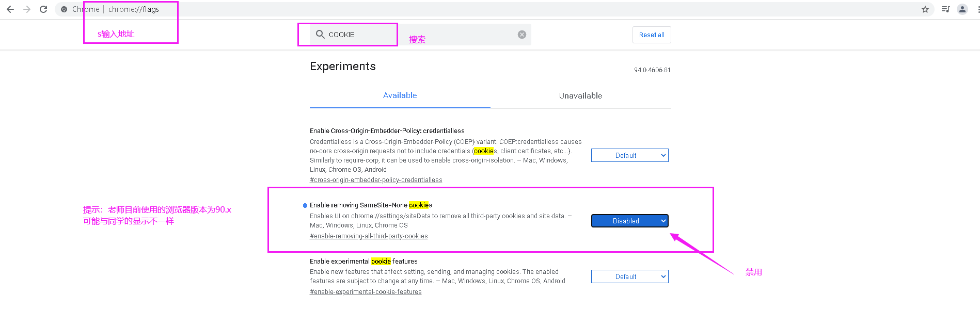Open the SameSite=None cookies Disabled dropdown
Screen dimensions: 980x310
point(629,221)
